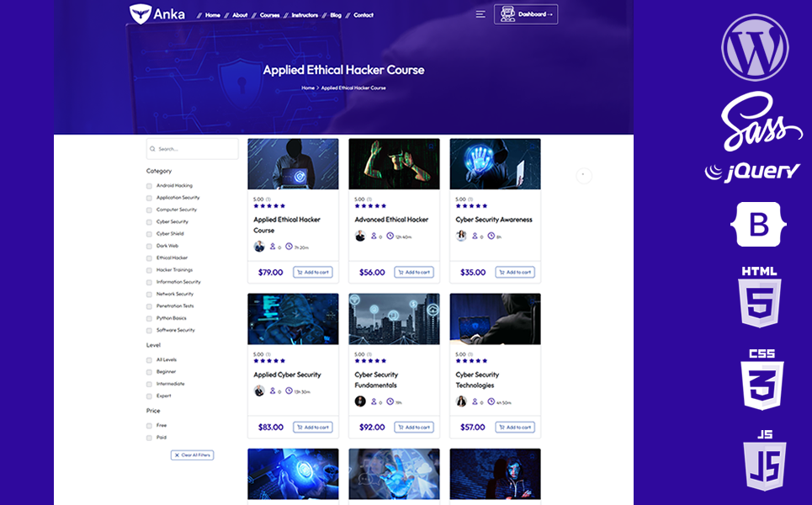Open the Courses menu item

click(269, 15)
